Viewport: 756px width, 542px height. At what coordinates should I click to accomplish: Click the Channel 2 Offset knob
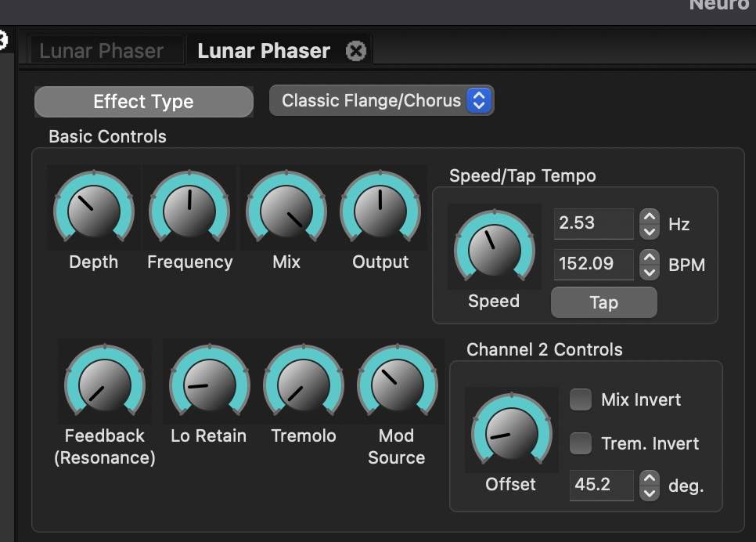(x=512, y=431)
